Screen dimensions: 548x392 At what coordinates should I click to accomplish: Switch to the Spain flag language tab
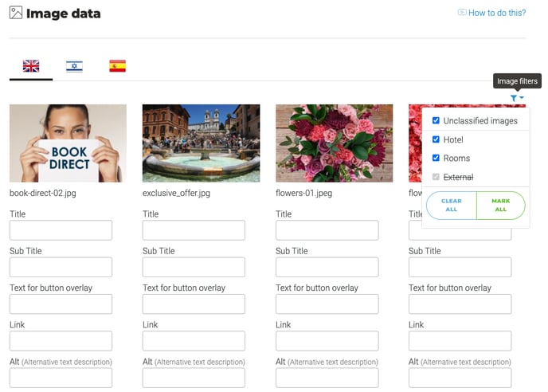(118, 66)
